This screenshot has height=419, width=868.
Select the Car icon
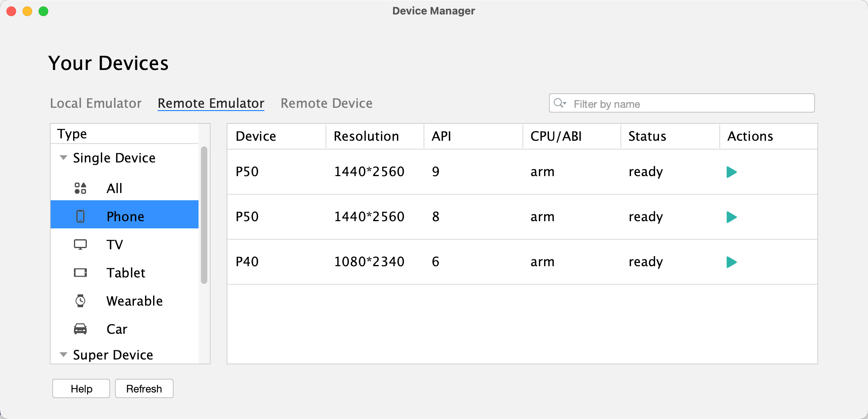(80, 329)
